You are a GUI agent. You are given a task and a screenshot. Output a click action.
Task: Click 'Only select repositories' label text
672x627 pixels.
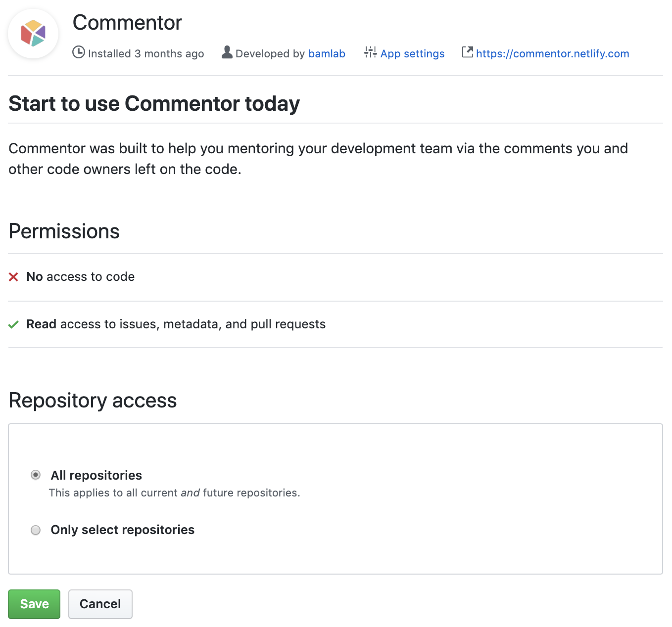pos(123,530)
